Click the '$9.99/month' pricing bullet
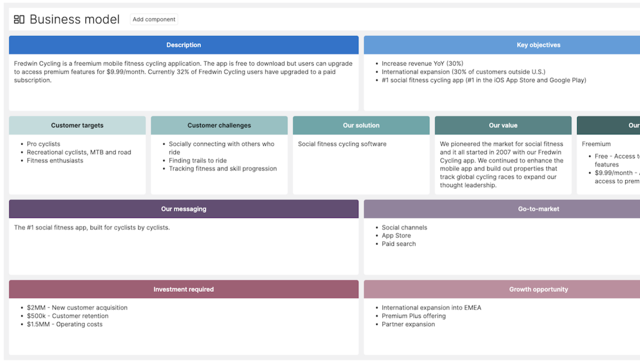 [617, 177]
